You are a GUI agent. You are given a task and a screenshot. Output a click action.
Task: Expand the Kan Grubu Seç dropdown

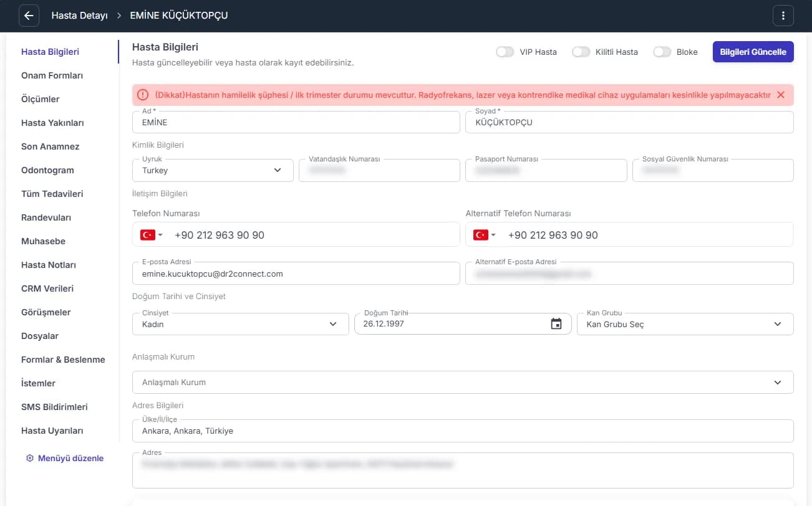[x=685, y=324]
